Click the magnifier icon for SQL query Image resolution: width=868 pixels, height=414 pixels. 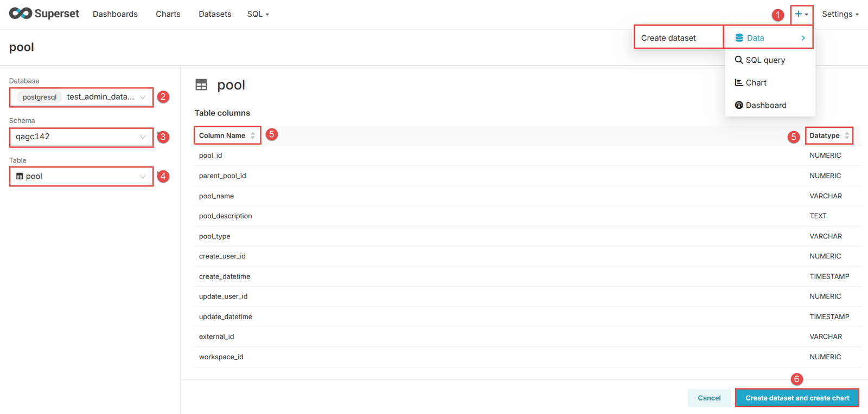(738, 60)
